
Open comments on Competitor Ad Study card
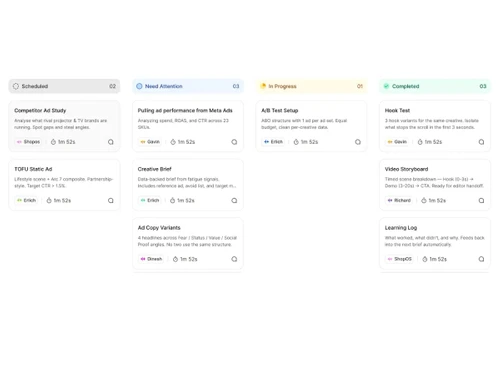coord(111,142)
